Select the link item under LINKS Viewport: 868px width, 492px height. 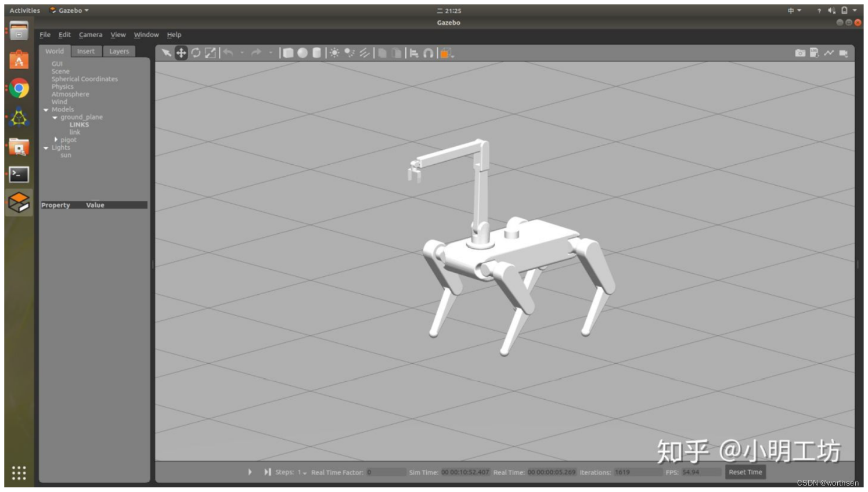point(75,132)
